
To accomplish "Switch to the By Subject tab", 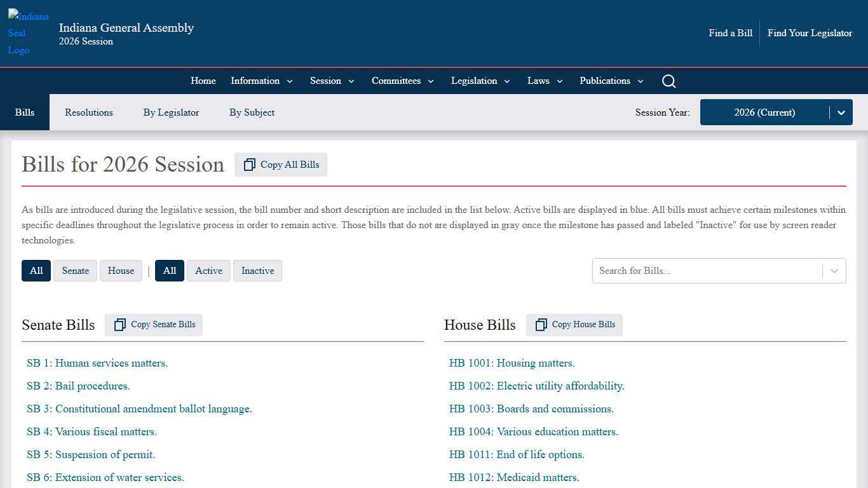I will pyautogui.click(x=252, y=112).
